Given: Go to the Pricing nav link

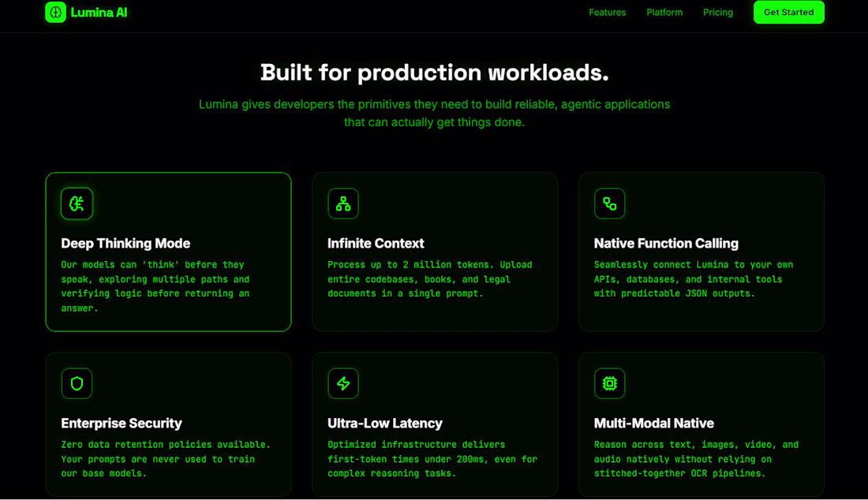Looking at the screenshot, I should (x=718, y=12).
